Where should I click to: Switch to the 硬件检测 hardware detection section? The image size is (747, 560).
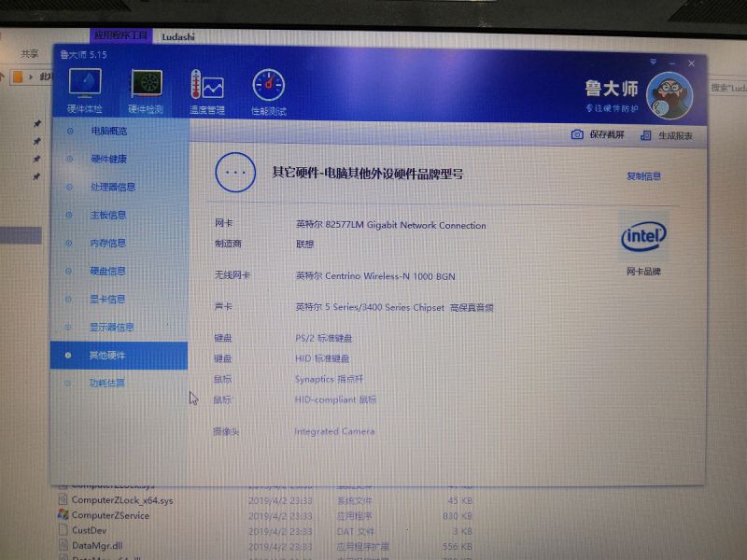147,91
